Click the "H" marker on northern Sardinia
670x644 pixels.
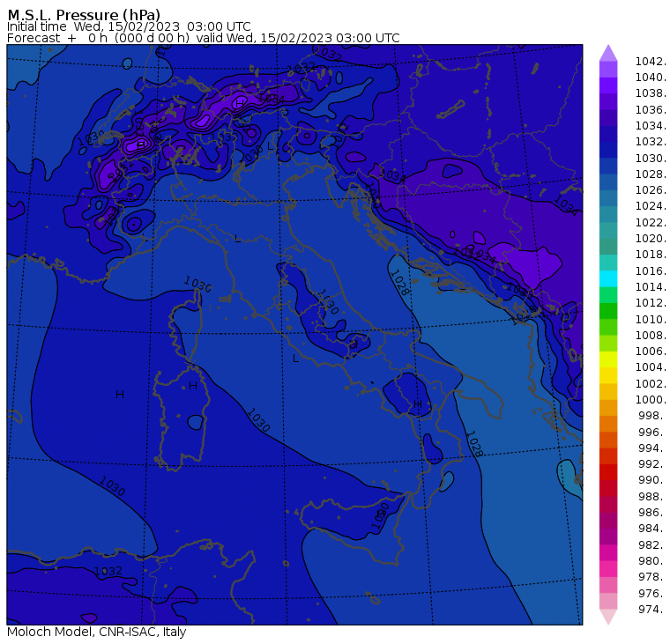[x=193, y=386]
